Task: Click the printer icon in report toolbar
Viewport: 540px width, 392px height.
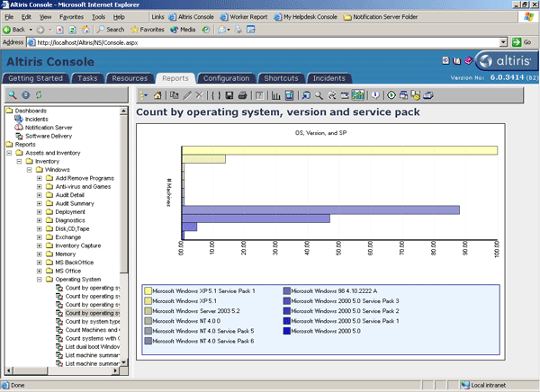Action: tap(242, 95)
